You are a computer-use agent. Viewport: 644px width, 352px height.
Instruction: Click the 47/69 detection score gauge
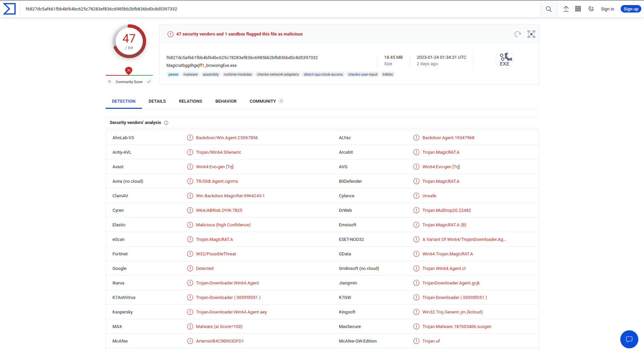[129, 41]
